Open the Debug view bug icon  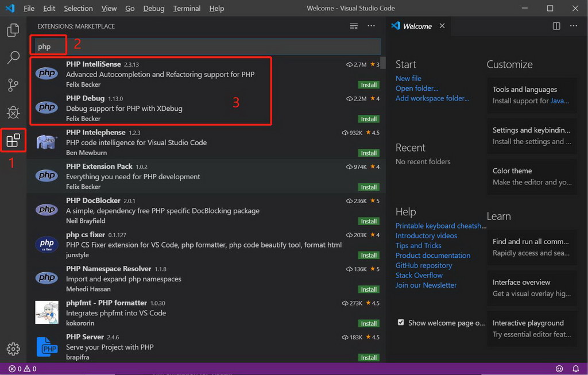[x=13, y=113]
